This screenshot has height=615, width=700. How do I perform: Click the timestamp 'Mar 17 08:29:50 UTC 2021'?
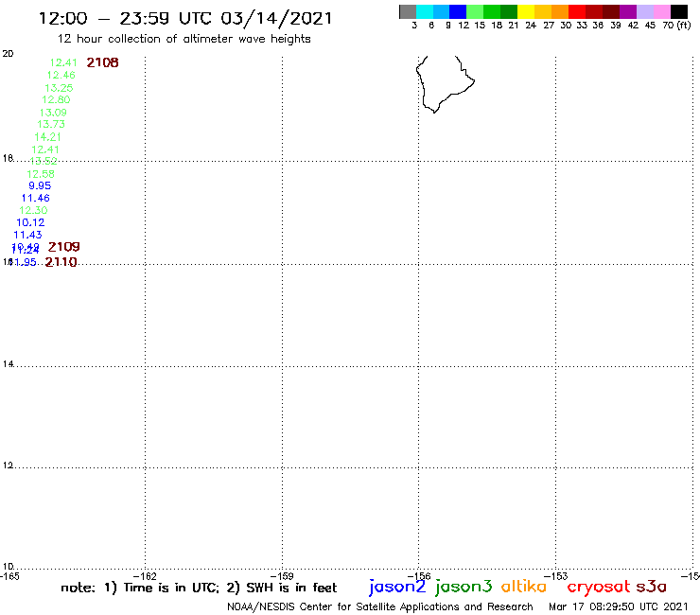click(619, 606)
